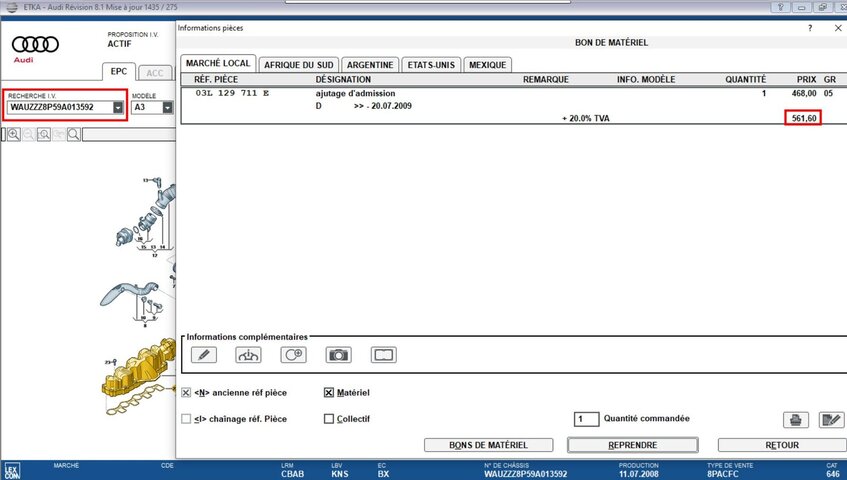Click part number 03L 129 711 E
This screenshot has height=480, width=847.
[x=232, y=93]
